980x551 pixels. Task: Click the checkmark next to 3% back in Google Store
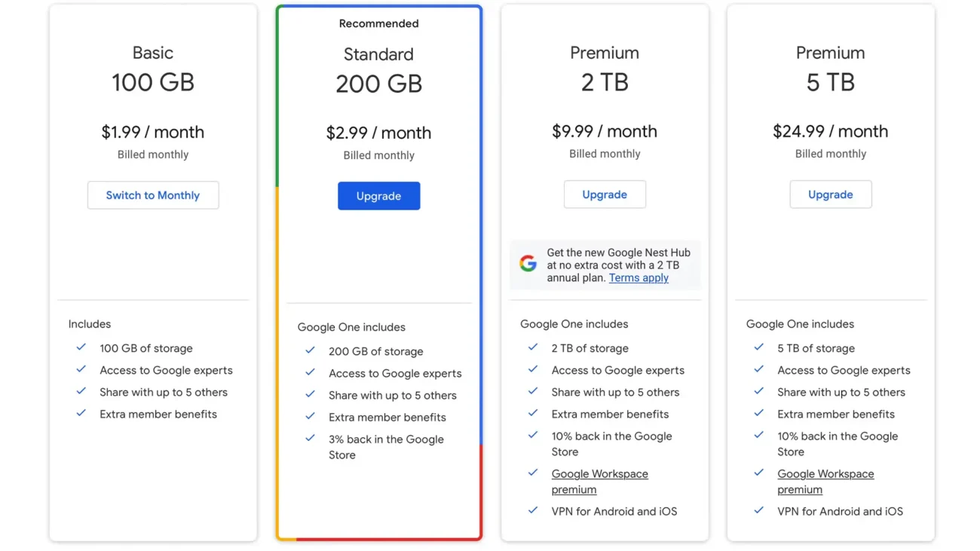[x=310, y=439]
